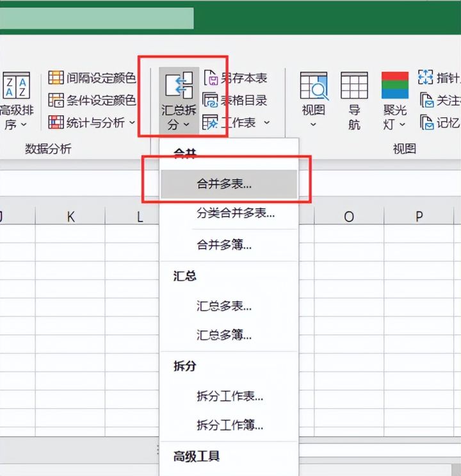Click the 指针 focus icon

click(426, 77)
